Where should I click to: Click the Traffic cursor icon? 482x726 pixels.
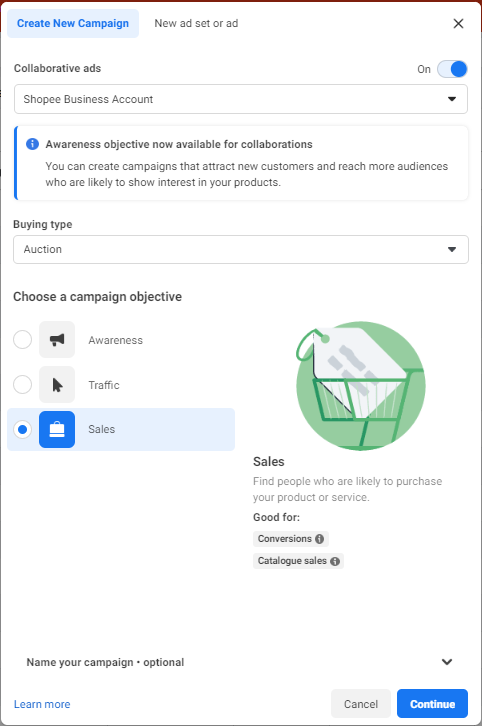click(x=57, y=385)
